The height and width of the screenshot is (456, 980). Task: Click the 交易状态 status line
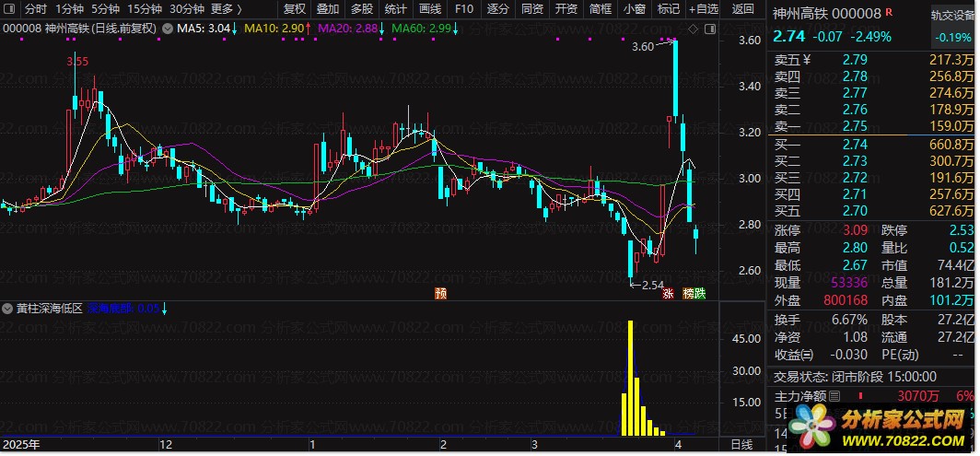855,377
